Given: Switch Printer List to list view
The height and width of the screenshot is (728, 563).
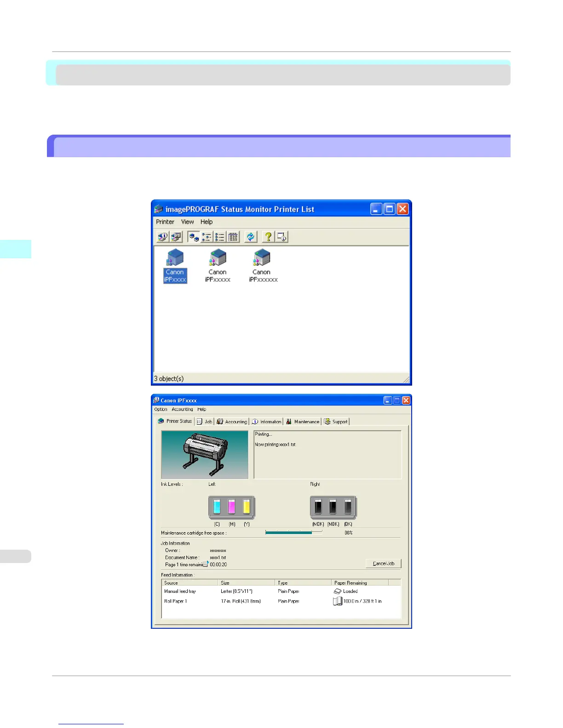Looking at the screenshot, I should [220, 237].
